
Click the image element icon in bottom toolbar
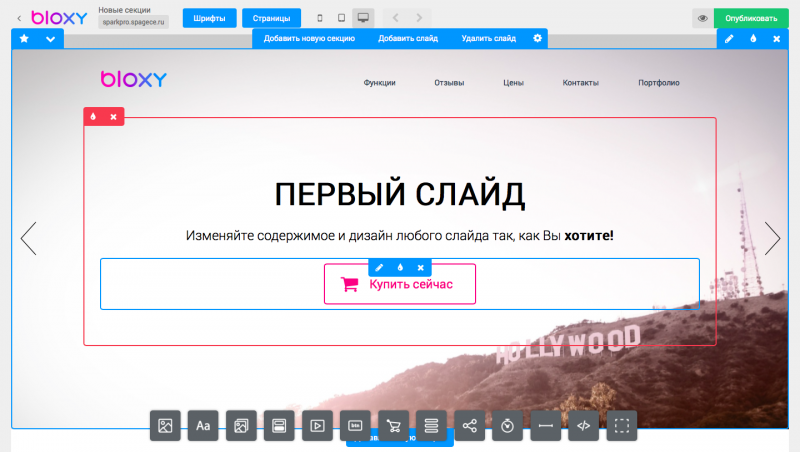tap(165, 425)
